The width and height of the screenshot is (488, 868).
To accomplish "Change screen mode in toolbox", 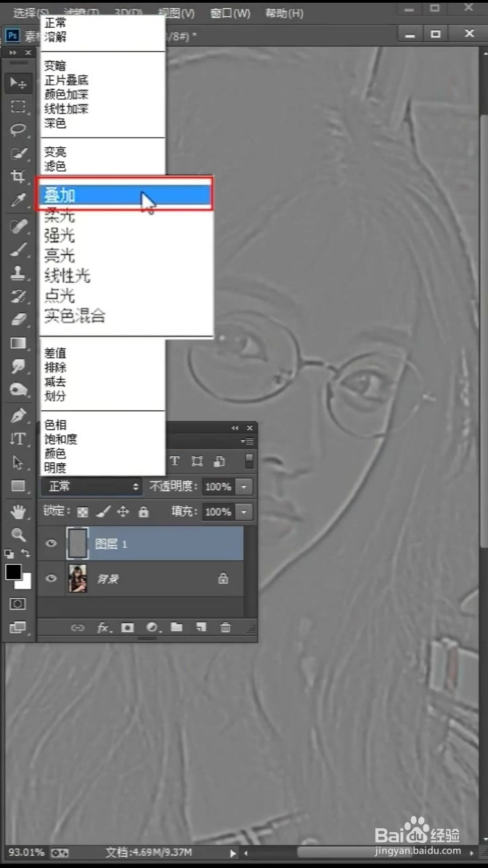I will coord(18,628).
